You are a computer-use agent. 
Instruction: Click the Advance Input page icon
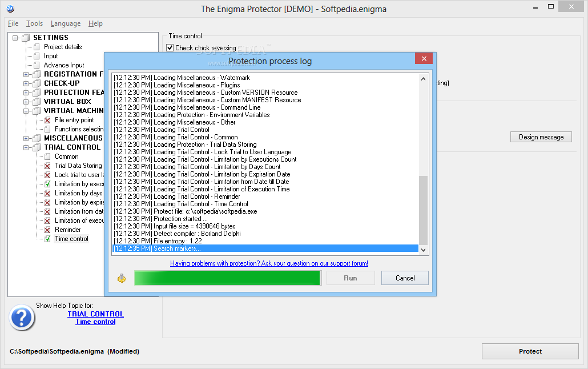point(37,65)
